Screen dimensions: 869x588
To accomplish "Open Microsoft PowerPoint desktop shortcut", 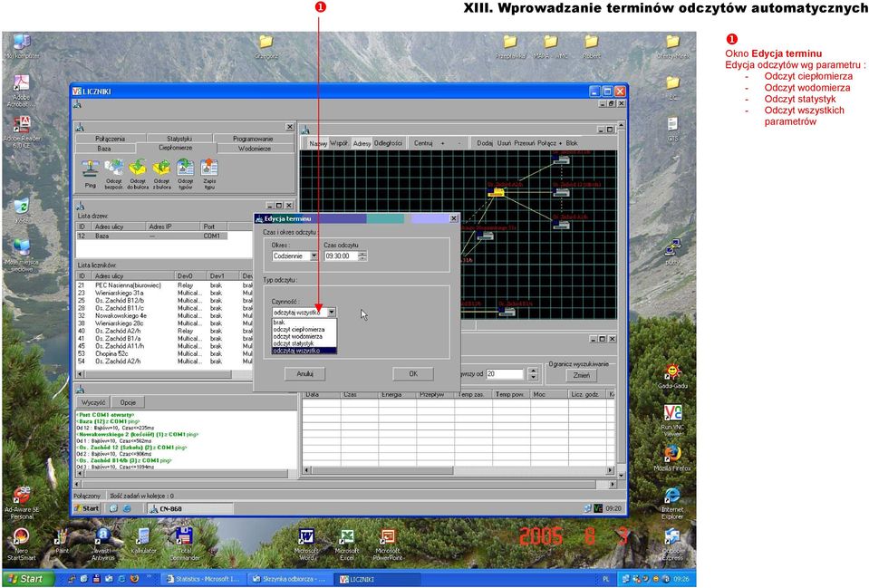I will [388, 545].
